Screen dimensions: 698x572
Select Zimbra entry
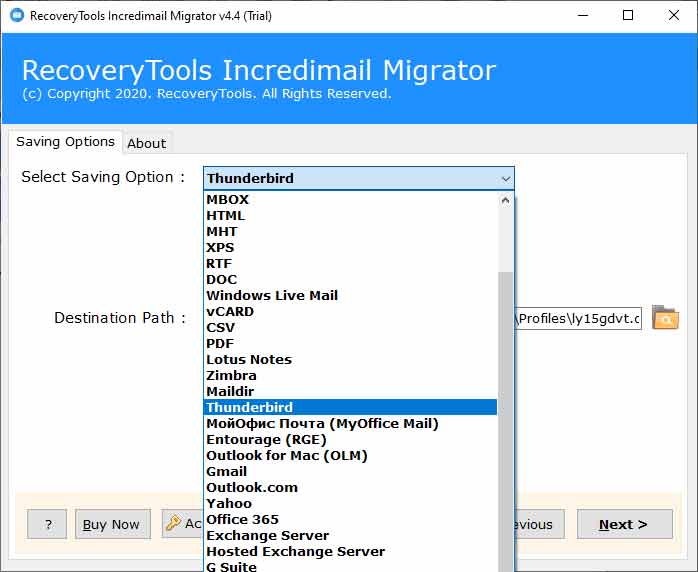350,376
